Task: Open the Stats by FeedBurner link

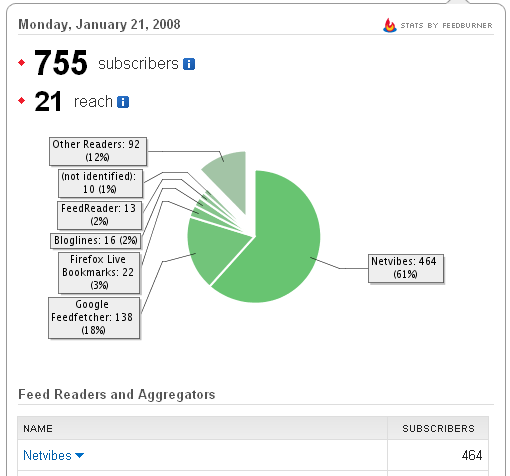Action: [446, 25]
